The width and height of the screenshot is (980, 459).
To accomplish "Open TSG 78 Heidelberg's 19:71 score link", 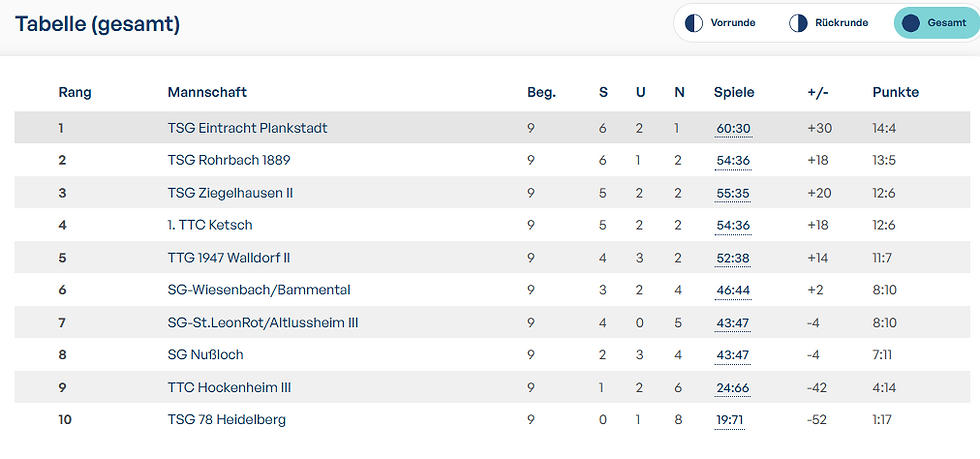I will (730, 420).
